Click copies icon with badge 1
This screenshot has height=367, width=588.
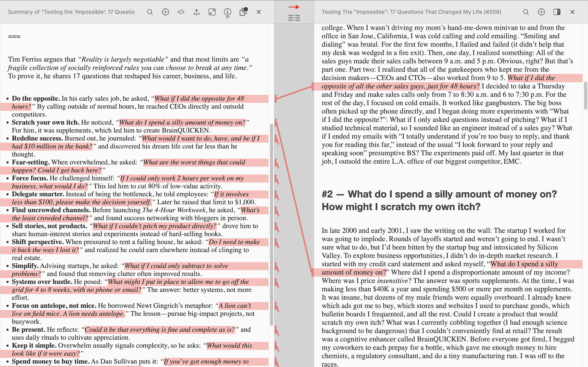click(x=243, y=12)
